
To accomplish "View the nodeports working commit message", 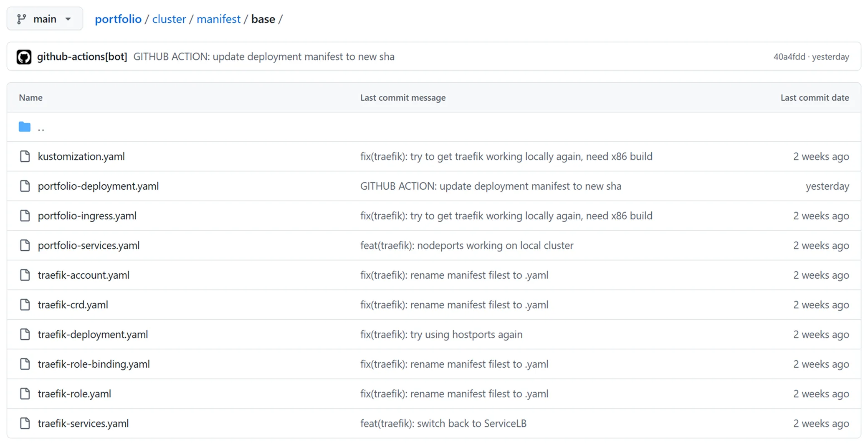I will point(467,245).
